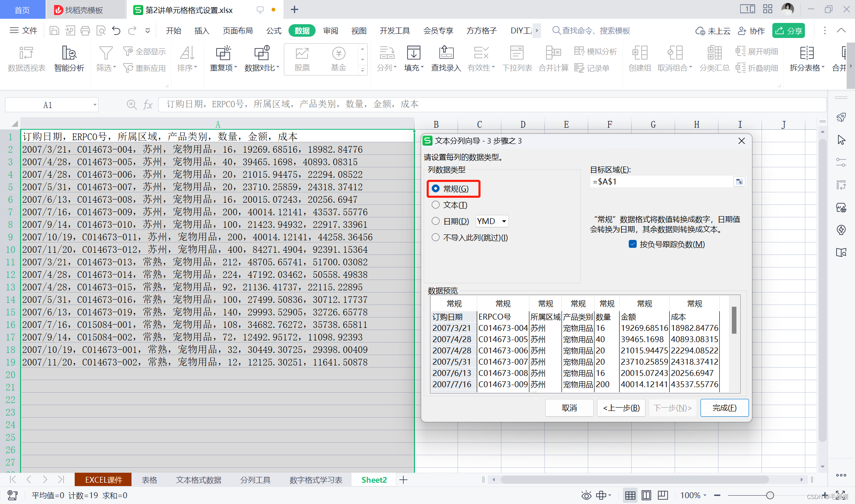Click the 数据对比 data compare icon
Image resolution: width=855 pixels, height=504 pixels.
tap(261, 53)
